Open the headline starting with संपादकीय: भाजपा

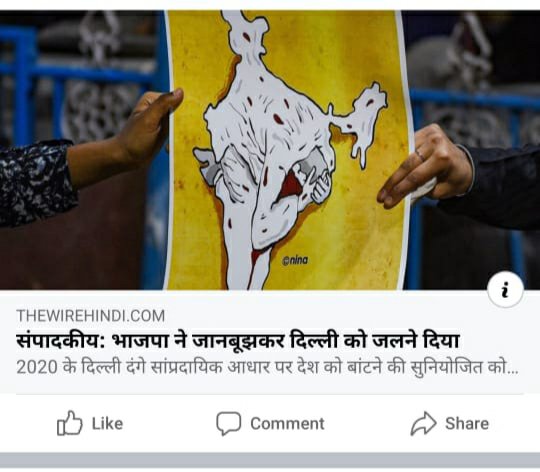pos(238,341)
